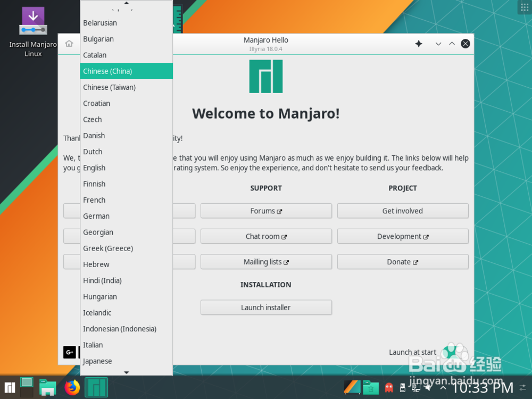Launch Firefox from the taskbar
The image size is (532, 399).
pyautogui.click(x=72, y=387)
